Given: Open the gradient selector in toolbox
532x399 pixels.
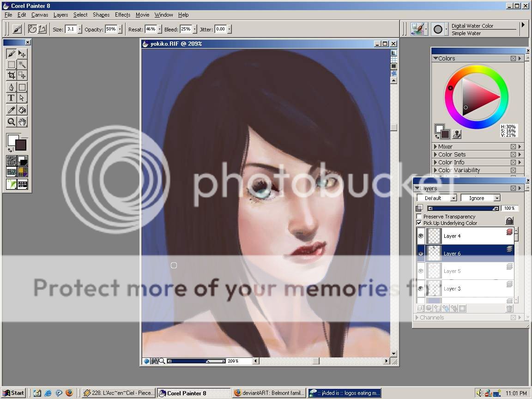Looking at the screenshot, I should (23, 161).
